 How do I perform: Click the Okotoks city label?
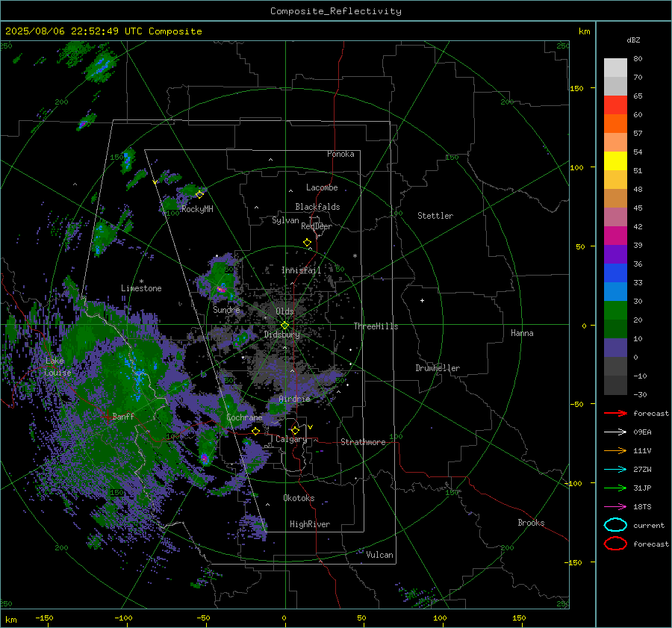click(x=299, y=498)
